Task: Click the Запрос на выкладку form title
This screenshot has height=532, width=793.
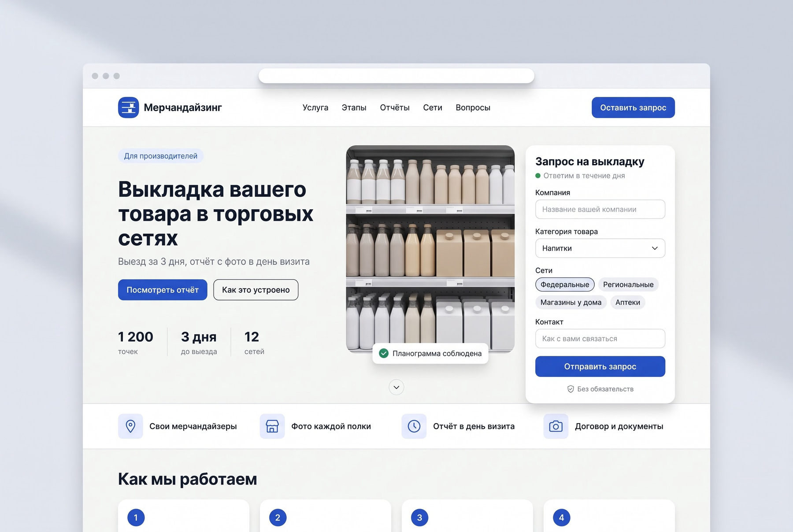Action: click(589, 161)
